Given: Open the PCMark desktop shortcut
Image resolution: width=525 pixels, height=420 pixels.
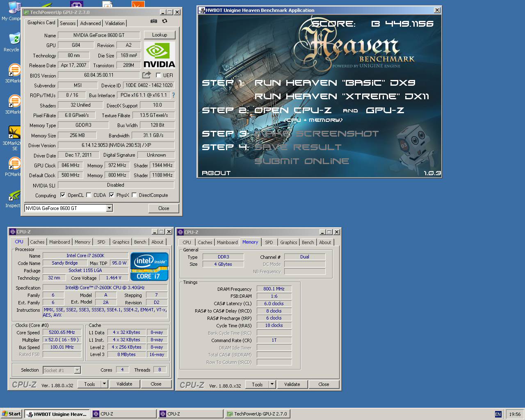Looking at the screenshot, I should [14, 167].
